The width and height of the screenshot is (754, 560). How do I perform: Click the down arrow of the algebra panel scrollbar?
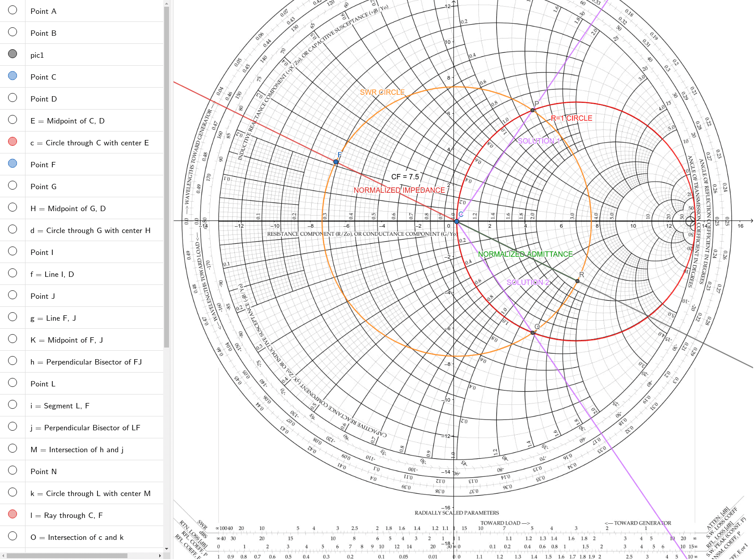(x=166, y=548)
